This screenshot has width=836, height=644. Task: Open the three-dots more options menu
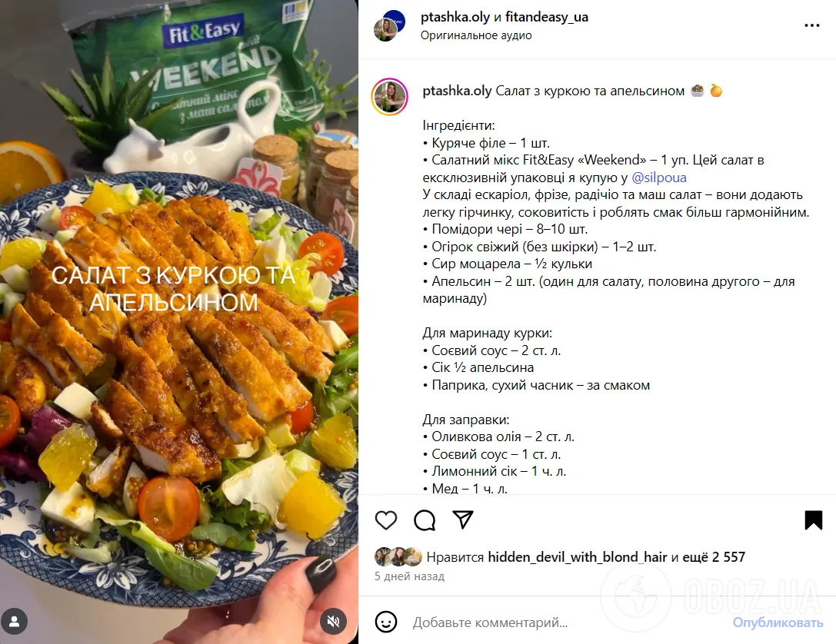(811, 25)
